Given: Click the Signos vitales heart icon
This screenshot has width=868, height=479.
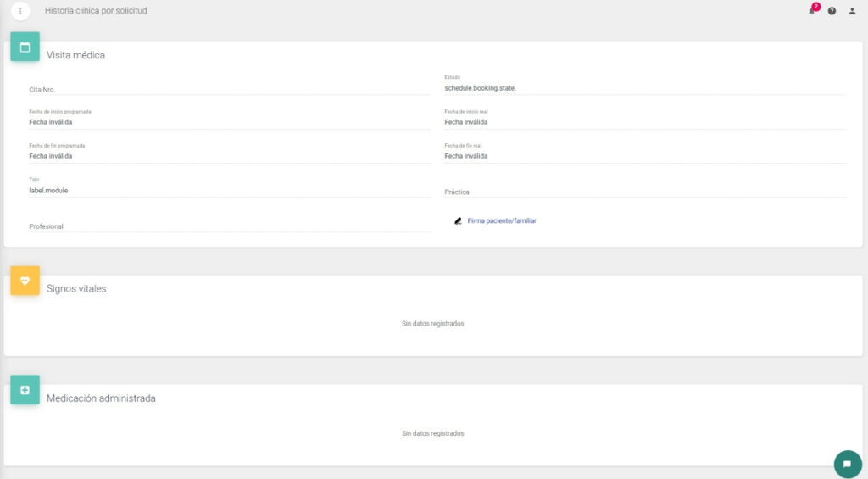Looking at the screenshot, I should [x=25, y=281].
